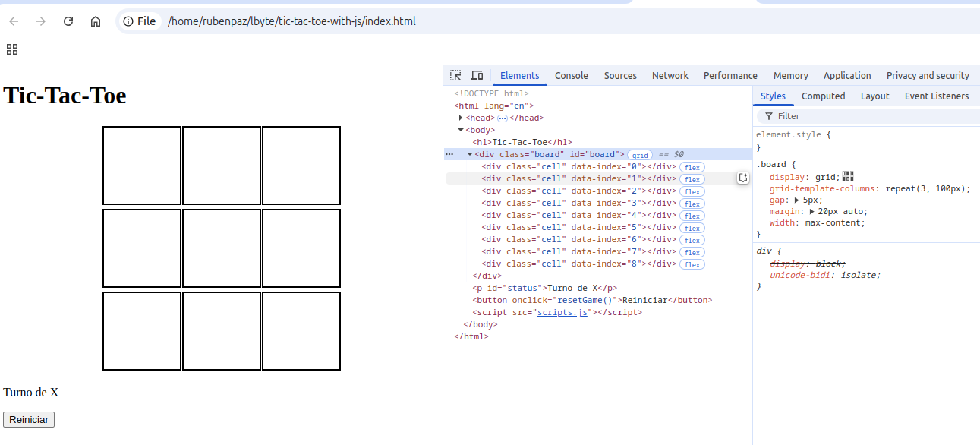Image resolution: width=980 pixels, height=445 pixels.
Task: Click the browser home icon
Action: tap(96, 21)
